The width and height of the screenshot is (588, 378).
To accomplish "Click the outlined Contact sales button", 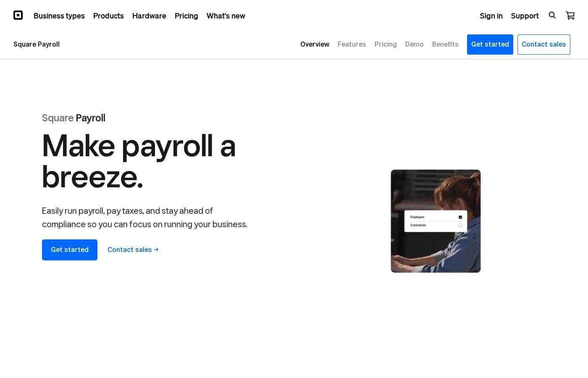I will (x=544, y=45).
